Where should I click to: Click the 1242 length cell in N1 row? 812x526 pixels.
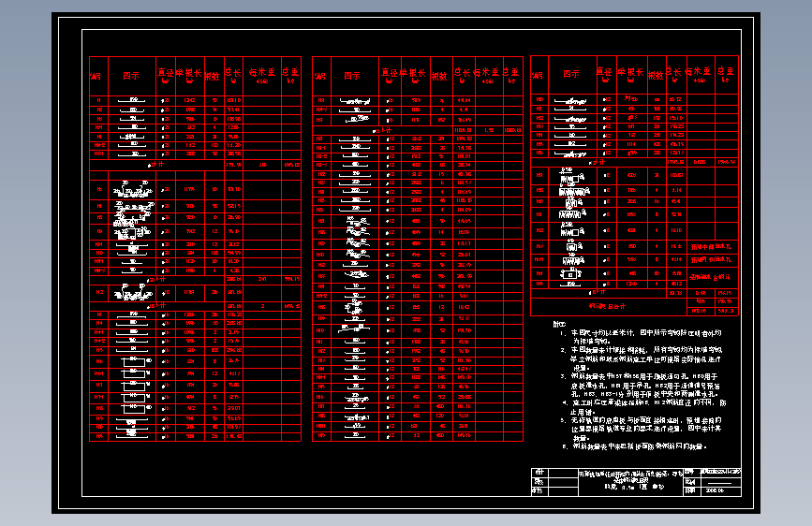pos(189,100)
